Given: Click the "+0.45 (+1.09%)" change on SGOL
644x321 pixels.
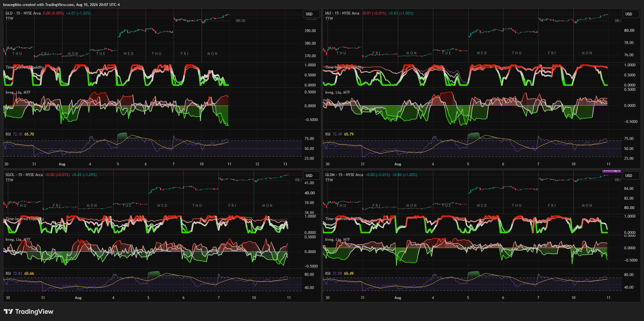Looking at the screenshot, I should (84, 175).
